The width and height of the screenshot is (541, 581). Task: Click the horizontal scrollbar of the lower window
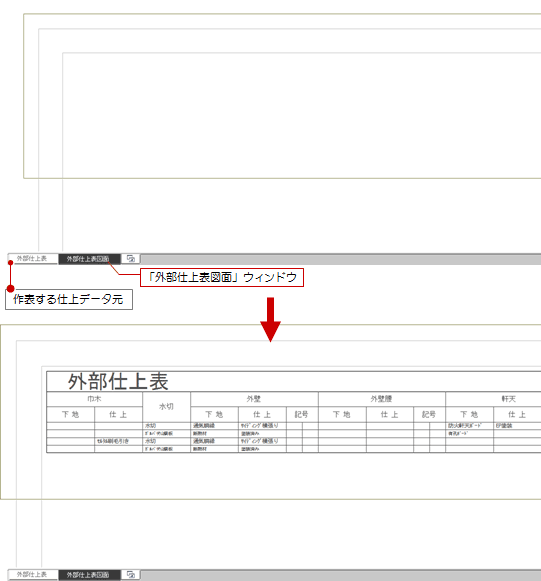pos(341,575)
